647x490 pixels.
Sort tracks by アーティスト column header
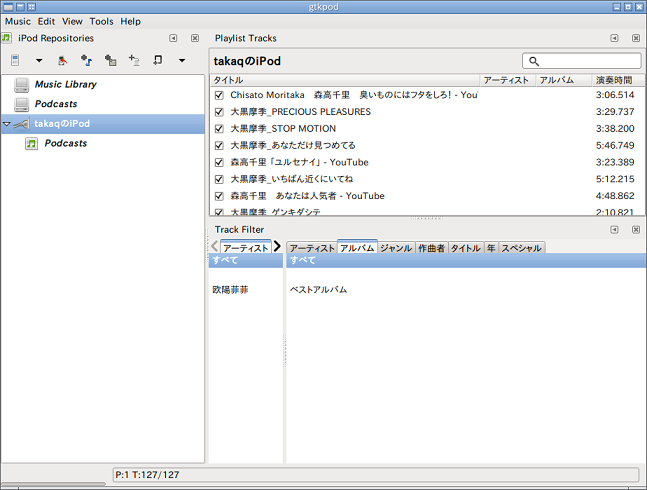[508, 80]
